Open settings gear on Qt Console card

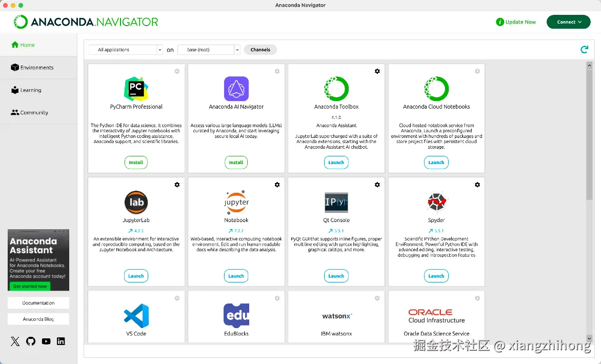click(377, 185)
